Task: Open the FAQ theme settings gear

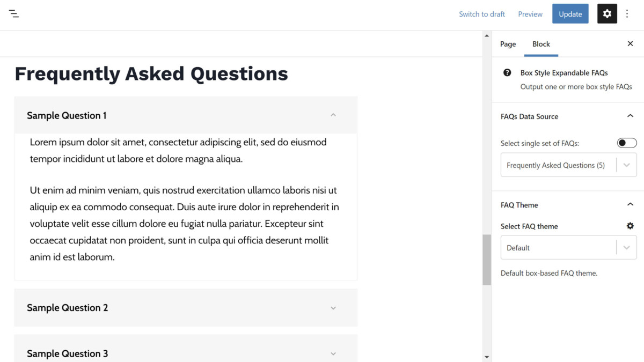Action: 630,226
